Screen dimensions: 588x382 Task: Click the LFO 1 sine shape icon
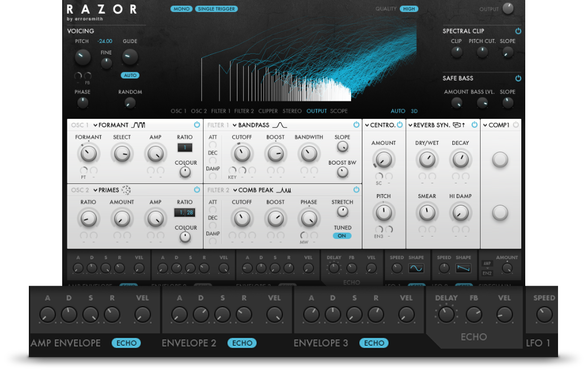tap(416, 268)
